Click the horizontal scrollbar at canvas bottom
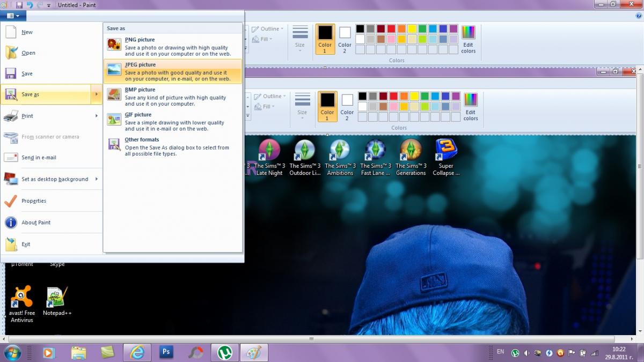This screenshot has height=362, width=644. (x=311, y=339)
